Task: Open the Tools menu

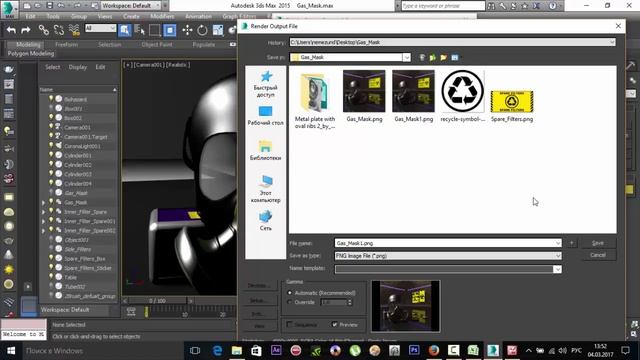Action: click(53, 16)
